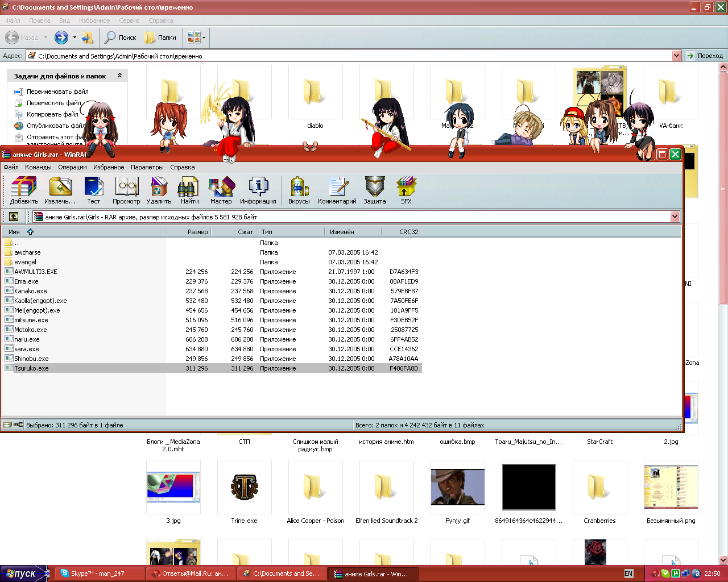Viewport: 728px width, 582px height.
Task: Sort the archive list by Имя column
Action: [x=84, y=232]
